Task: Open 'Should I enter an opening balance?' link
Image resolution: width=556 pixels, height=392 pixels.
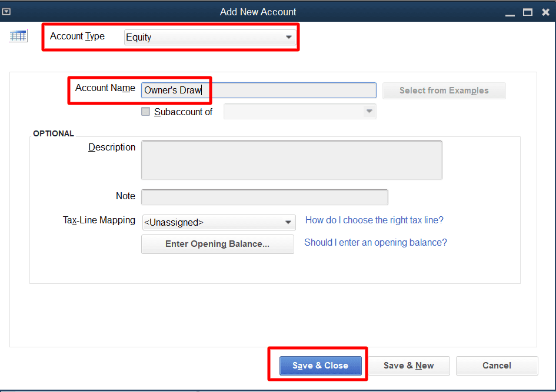Action: pyautogui.click(x=375, y=243)
